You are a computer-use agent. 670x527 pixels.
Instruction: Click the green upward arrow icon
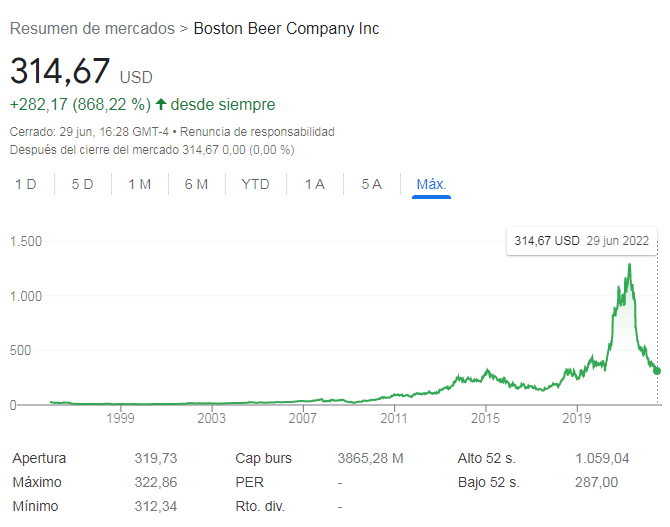[161, 104]
